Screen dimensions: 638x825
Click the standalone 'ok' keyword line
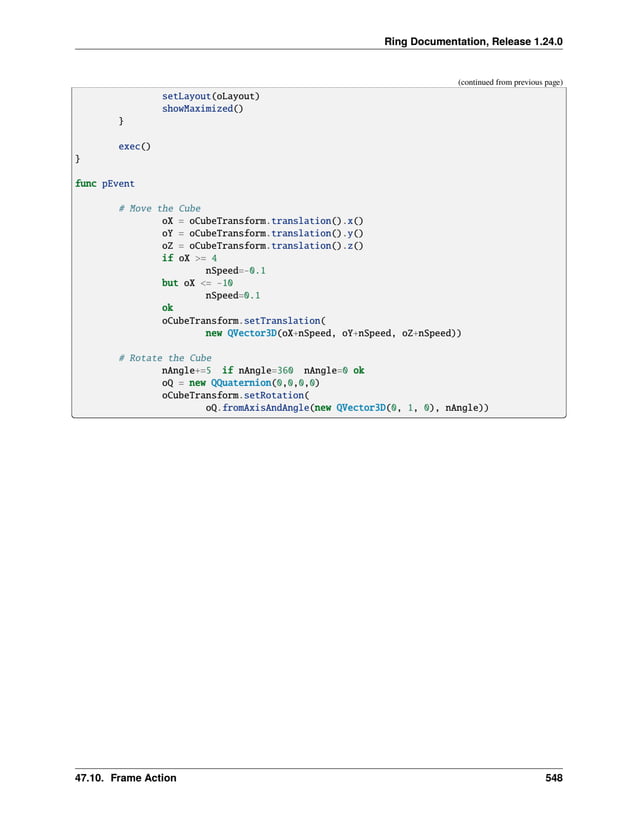pyautogui.click(x=167, y=308)
